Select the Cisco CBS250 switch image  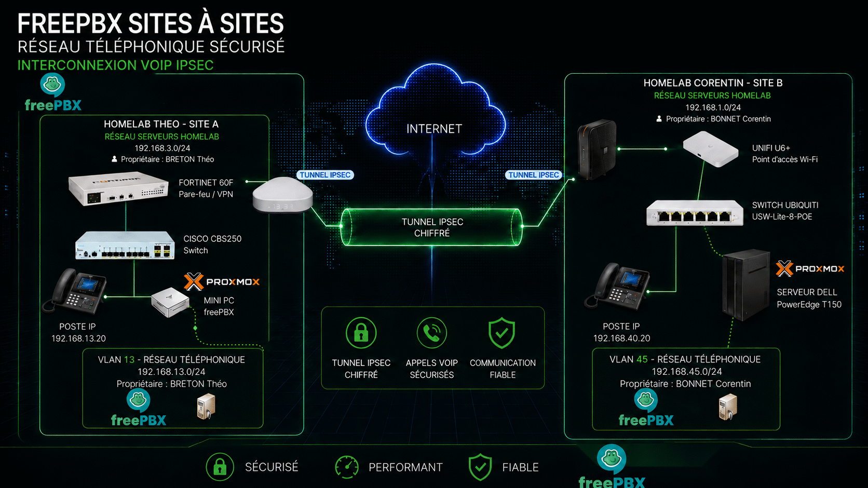point(125,245)
